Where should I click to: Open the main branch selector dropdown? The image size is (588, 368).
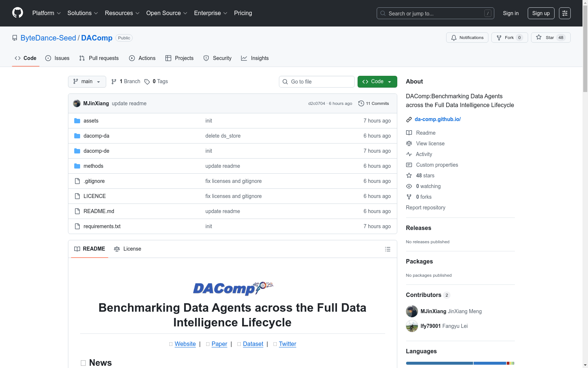[87, 82]
